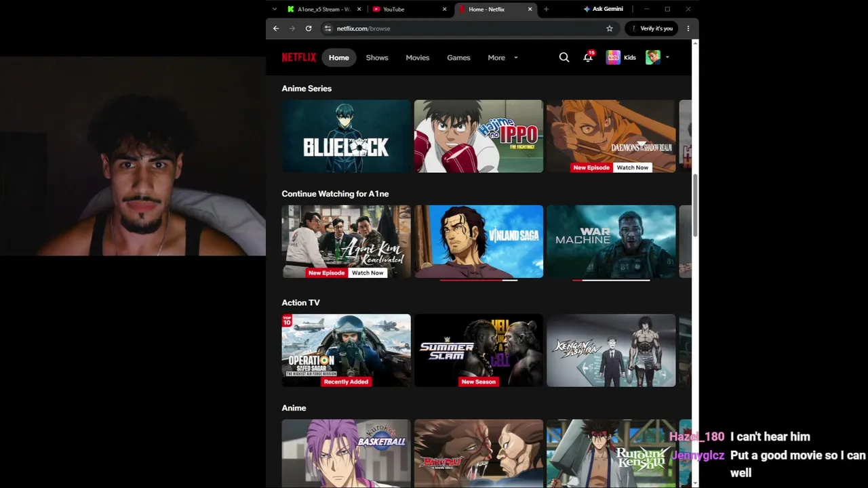This screenshot has width=868, height=488.
Task: Open the Kuroko's Basketball thumbnail
Action: click(347, 453)
